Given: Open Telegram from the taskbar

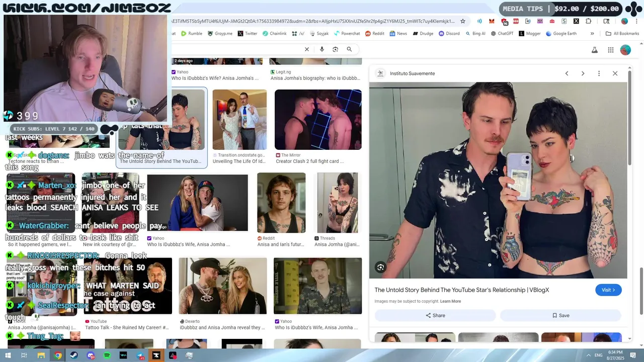Looking at the screenshot, I should point(140,355).
